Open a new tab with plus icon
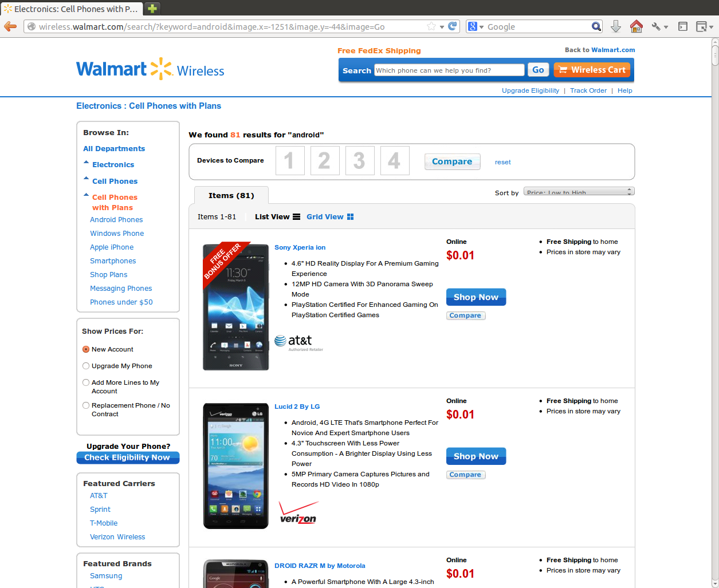The height and width of the screenshot is (588, 719). click(x=152, y=8)
